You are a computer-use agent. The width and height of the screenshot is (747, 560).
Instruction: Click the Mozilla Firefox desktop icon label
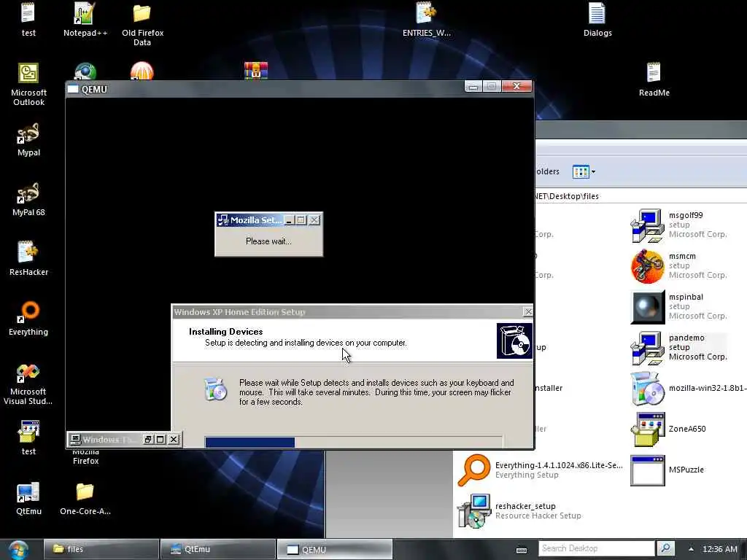pyautogui.click(x=86, y=456)
